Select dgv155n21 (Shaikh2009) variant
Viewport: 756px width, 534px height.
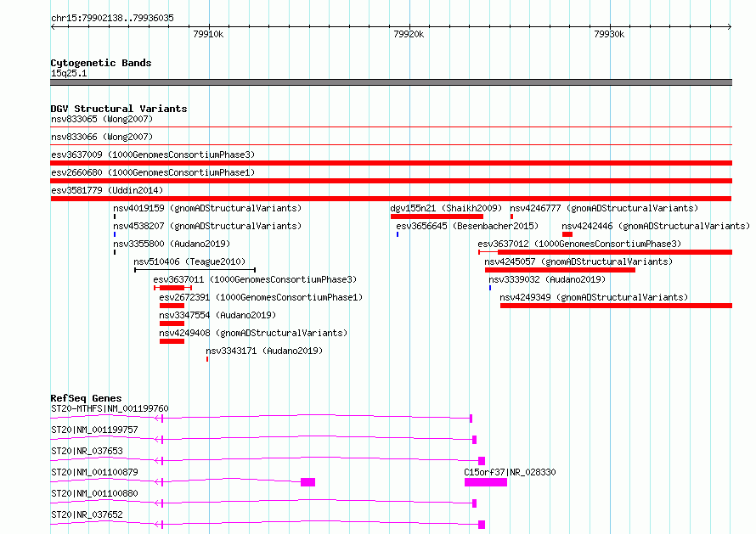(446, 208)
